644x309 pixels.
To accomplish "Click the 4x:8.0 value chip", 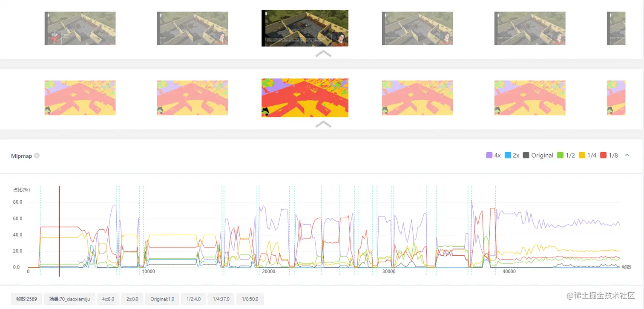I will [x=108, y=299].
